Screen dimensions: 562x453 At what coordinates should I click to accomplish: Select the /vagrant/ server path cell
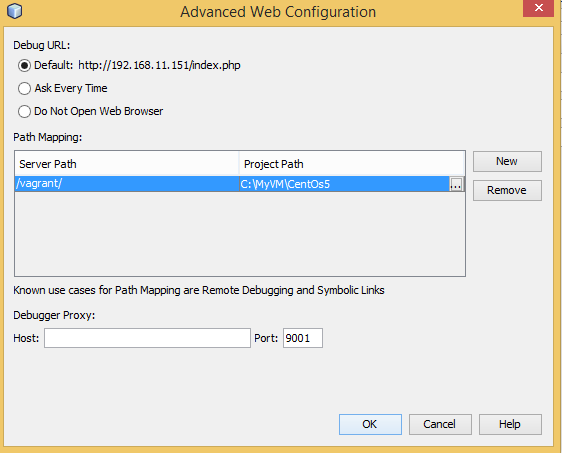[x=127, y=184]
